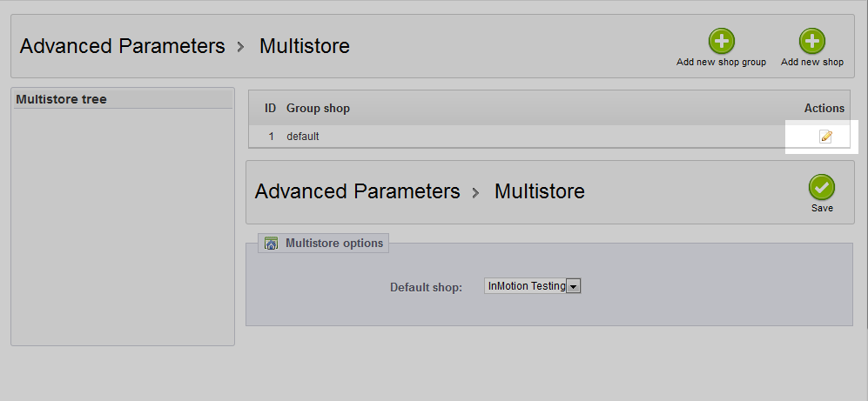Click the Add new shop plus icon
The height and width of the screenshot is (401, 868).
pyautogui.click(x=812, y=41)
